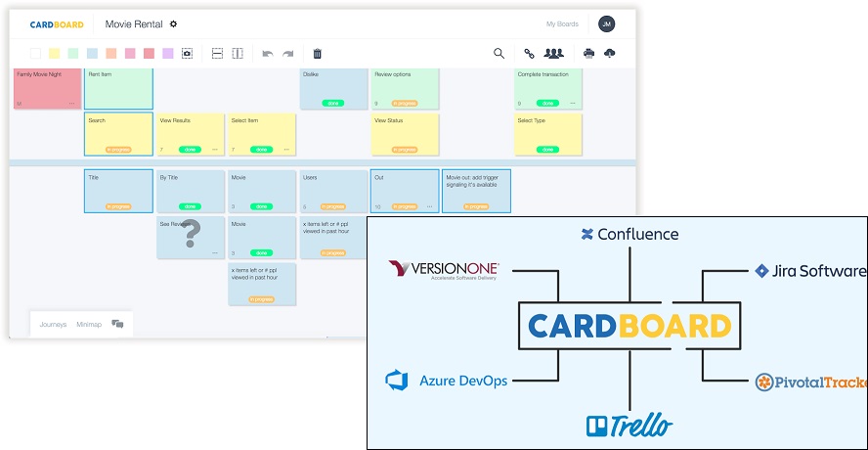
Task: Switch to the Journeys tab
Action: click(x=54, y=324)
